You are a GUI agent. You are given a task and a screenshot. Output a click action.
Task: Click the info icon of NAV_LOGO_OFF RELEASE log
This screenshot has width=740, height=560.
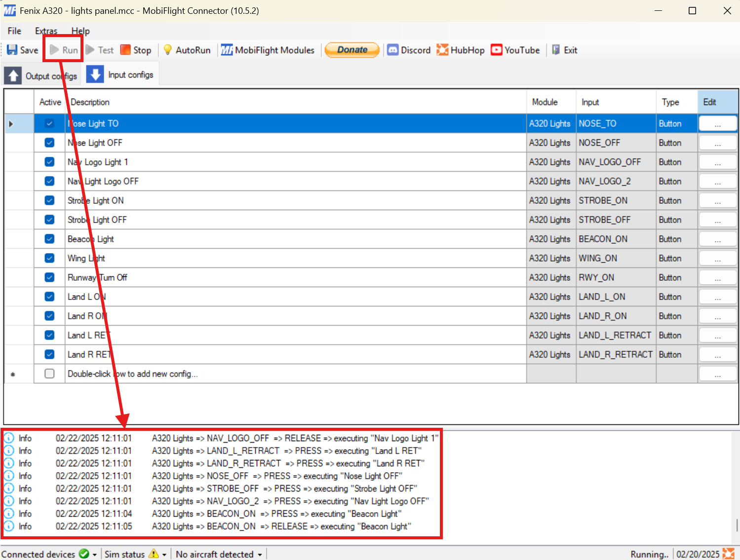tap(9, 438)
